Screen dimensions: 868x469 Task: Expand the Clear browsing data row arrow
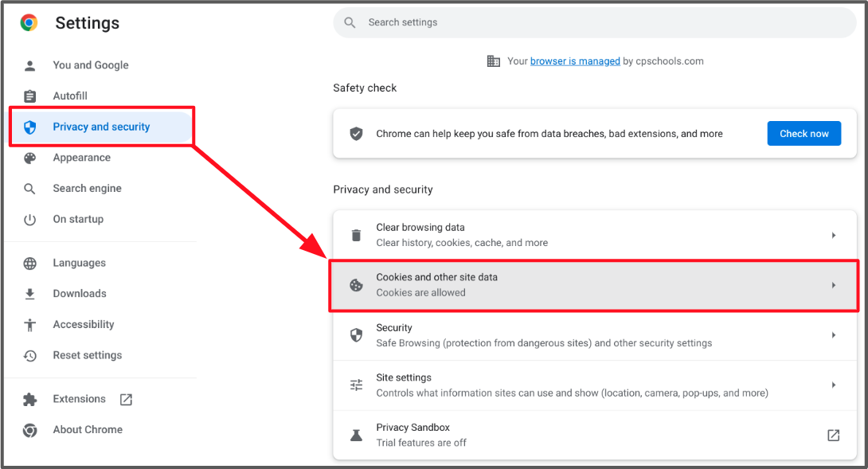pos(834,235)
